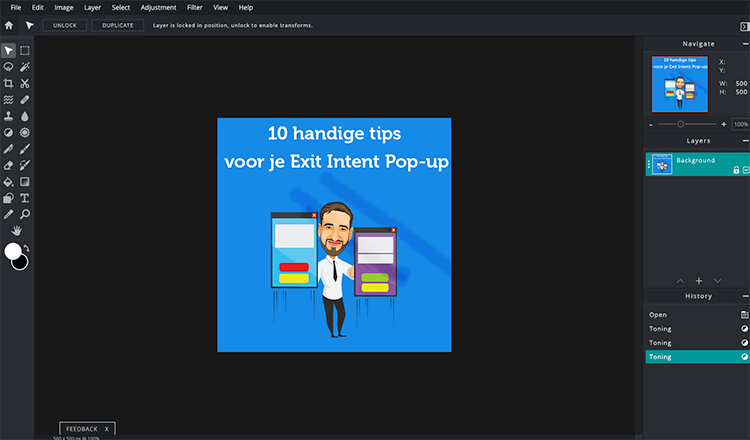This screenshot has height=440, width=750.
Task: Toggle Background layer visibility checkbox
Action: tap(745, 171)
